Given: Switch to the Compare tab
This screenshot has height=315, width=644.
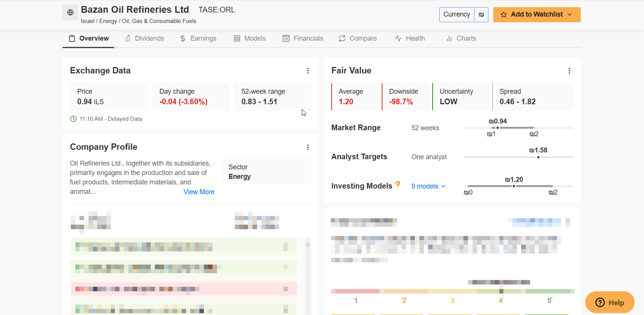Looking at the screenshot, I should 358,38.
